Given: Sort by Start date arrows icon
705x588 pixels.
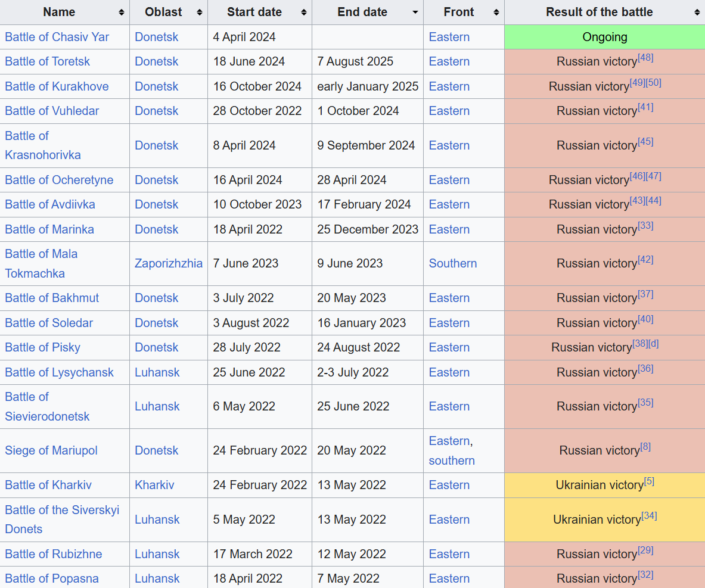Looking at the screenshot, I should tap(304, 13).
